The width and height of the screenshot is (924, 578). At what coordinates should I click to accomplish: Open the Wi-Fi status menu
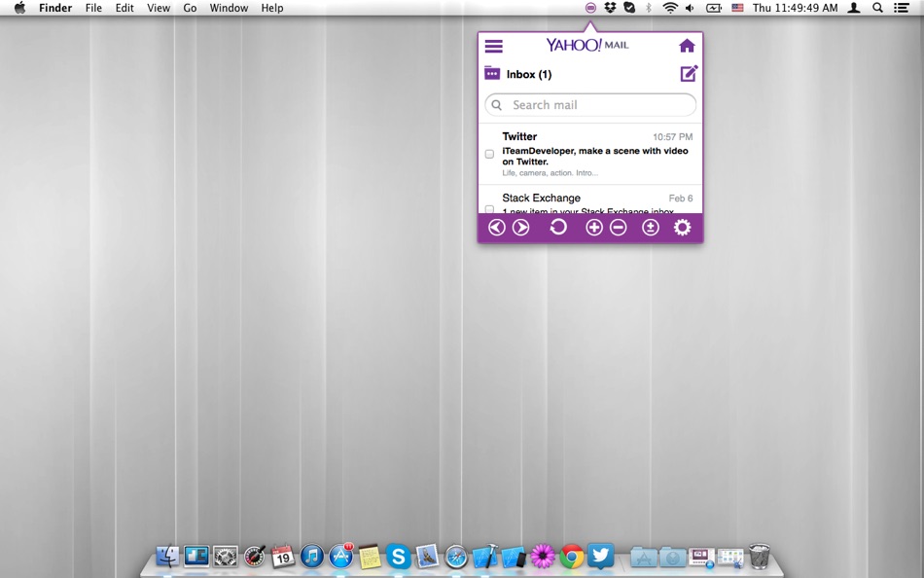coord(669,8)
